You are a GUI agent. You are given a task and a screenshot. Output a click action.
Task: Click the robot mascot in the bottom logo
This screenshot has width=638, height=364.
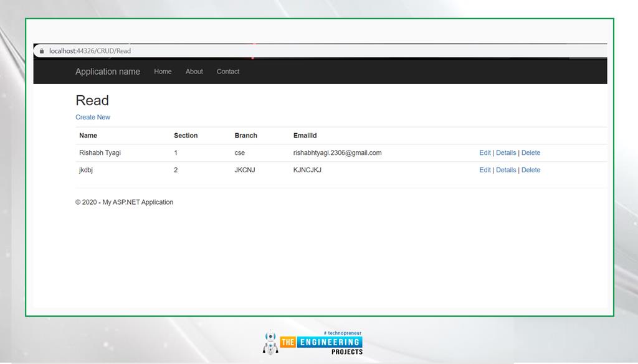270,343
